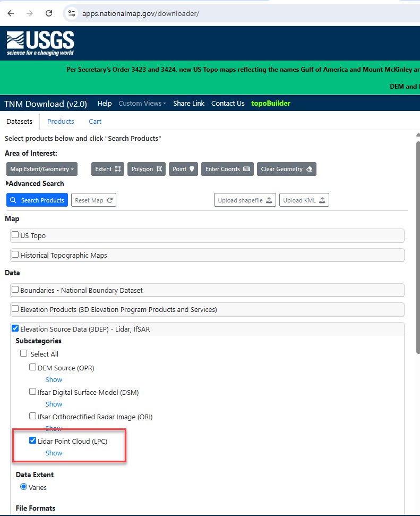Open site information icon in address bar
The image size is (420, 516).
[x=71, y=13]
